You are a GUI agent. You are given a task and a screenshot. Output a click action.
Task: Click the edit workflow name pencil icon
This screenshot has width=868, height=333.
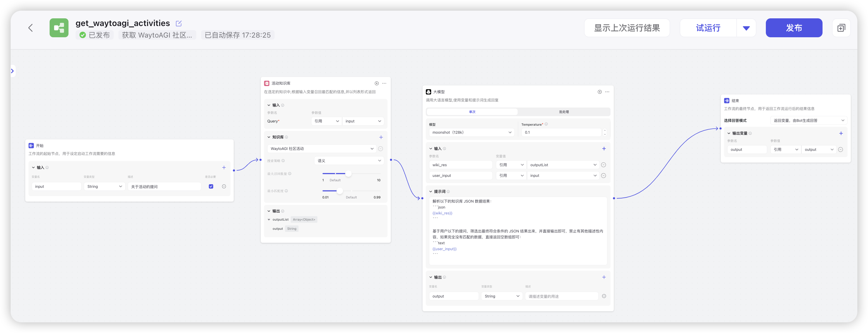tap(179, 23)
